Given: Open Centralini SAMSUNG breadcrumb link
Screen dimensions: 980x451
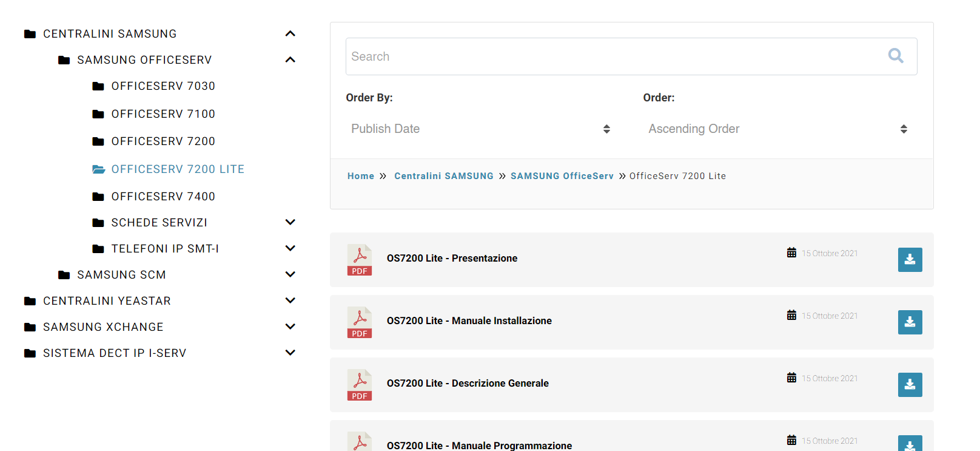Looking at the screenshot, I should tap(444, 176).
